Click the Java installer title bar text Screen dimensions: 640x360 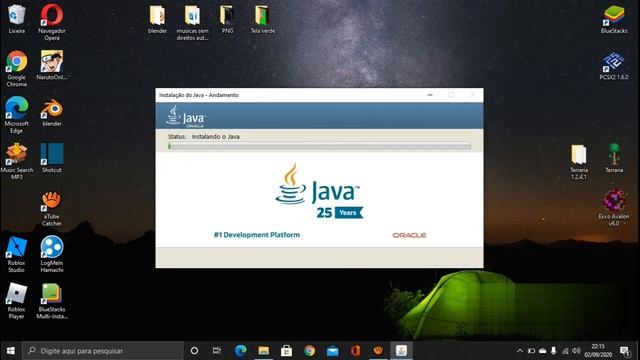point(199,95)
